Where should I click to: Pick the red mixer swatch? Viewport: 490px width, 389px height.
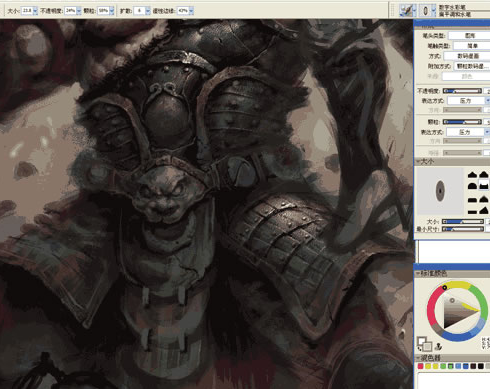[421, 366]
